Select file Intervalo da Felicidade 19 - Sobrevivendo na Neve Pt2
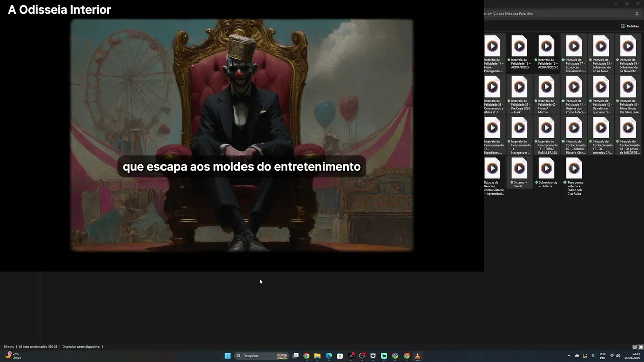 pyautogui.click(x=628, y=54)
